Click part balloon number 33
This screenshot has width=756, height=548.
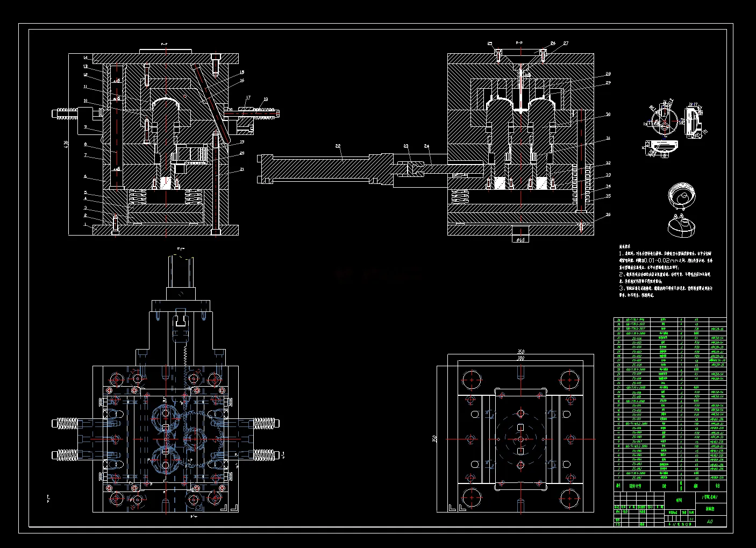coord(608,175)
